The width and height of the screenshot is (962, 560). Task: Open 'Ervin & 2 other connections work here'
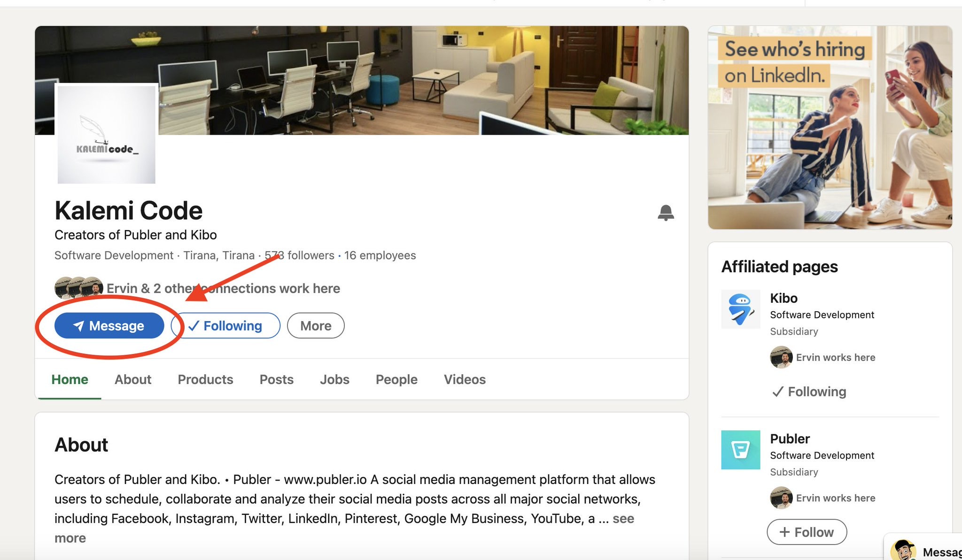click(223, 288)
